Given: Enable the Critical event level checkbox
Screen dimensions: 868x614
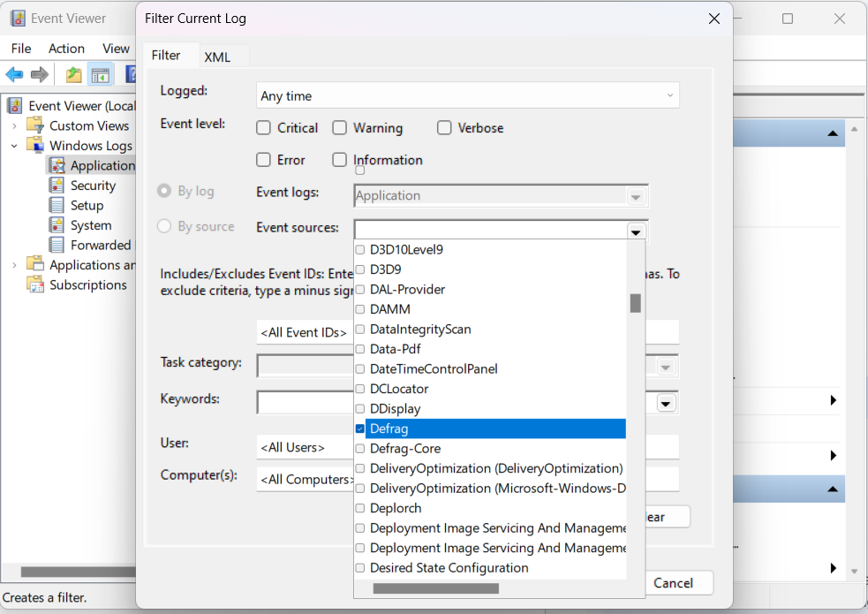Looking at the screenshot, I should (x=263, y=128).
